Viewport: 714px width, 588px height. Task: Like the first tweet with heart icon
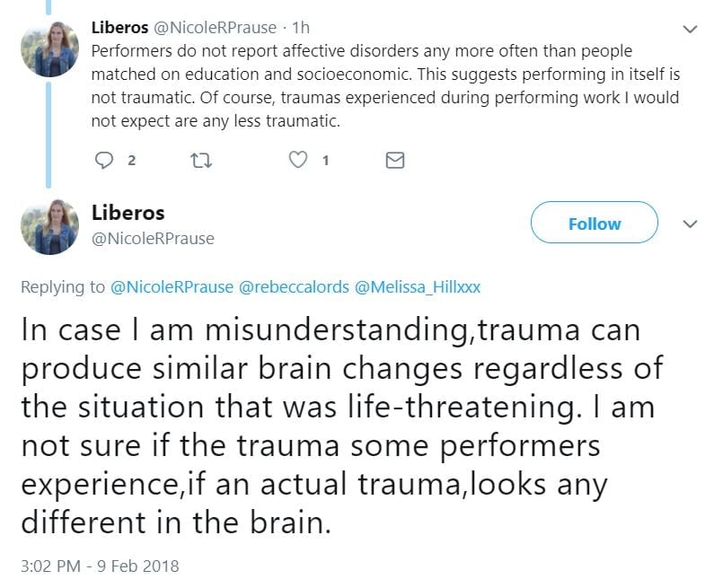(298, 161)
